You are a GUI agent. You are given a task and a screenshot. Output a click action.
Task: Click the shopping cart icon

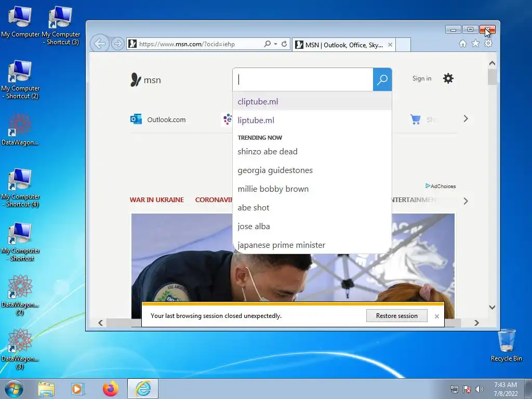[416, 119]
